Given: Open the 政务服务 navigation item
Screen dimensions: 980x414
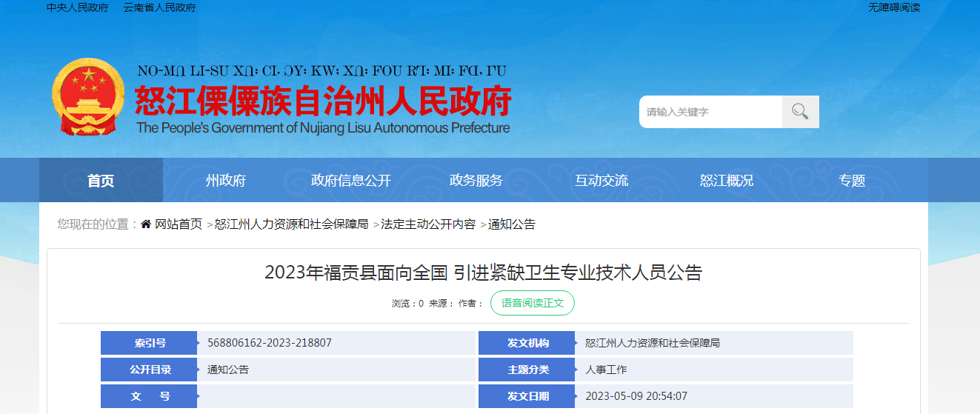Looking at the screenshot, I should coord(476,181).
